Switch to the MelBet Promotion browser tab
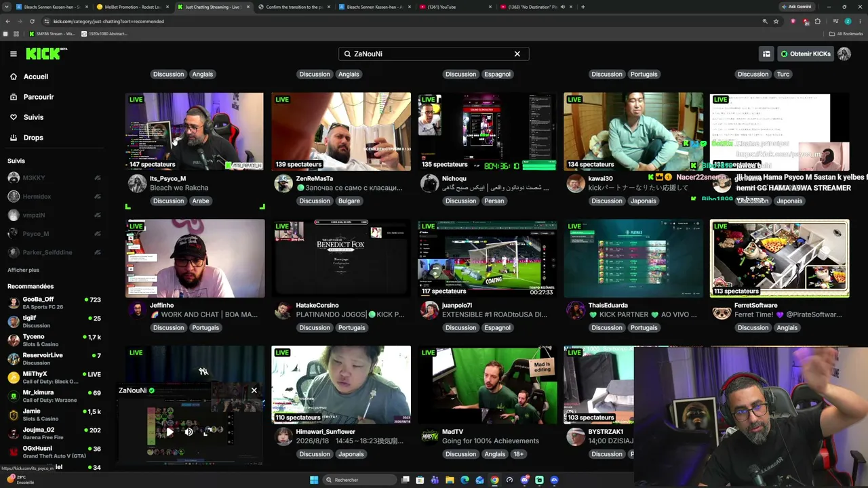This screenshot has height=488, width=868. point(132,7)
